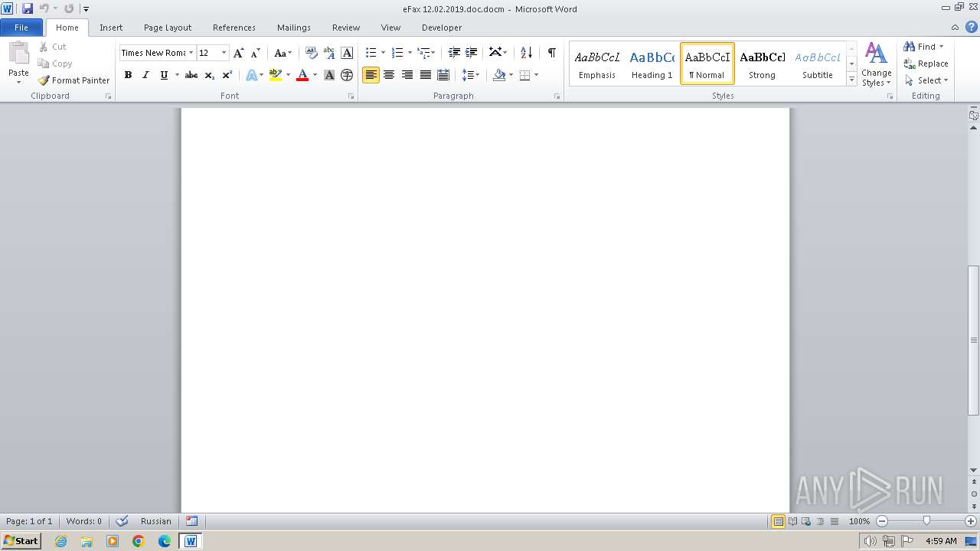This screenshot has width=980, height=551.
Task: Open the Select dropdown in Editing
Action: pos(926,80)
